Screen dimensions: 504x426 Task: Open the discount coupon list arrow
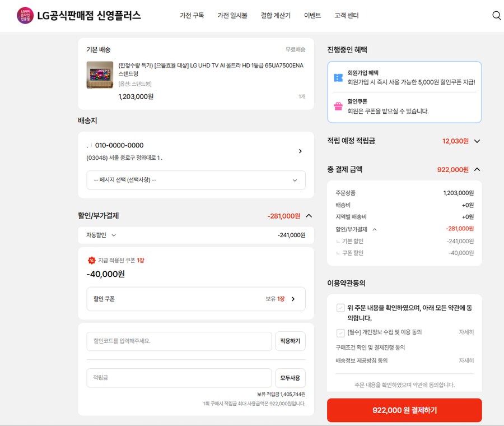[293, 299]
